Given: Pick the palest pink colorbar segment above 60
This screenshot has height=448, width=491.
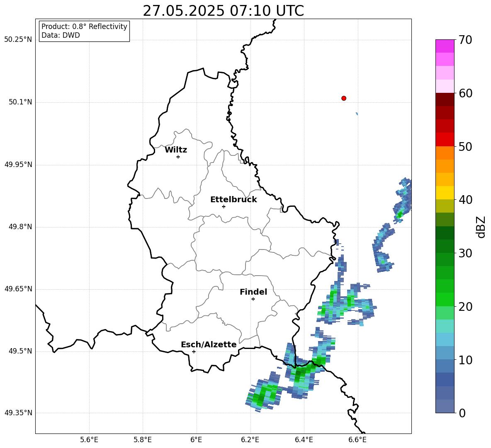Looking at the screenshot, I should point(445,86).
